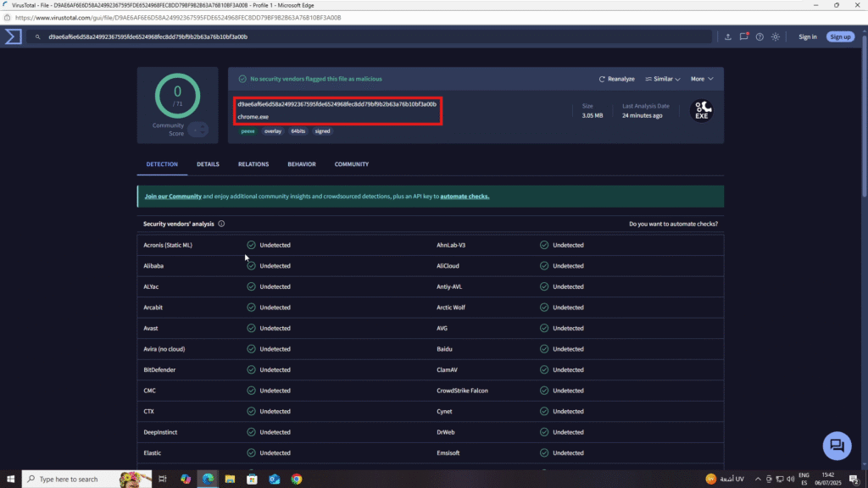Screen dimensions: 868x488
Task: Click Undetected result for Kaspersky-adjacent Baidu row
Action: pos(568,349)
